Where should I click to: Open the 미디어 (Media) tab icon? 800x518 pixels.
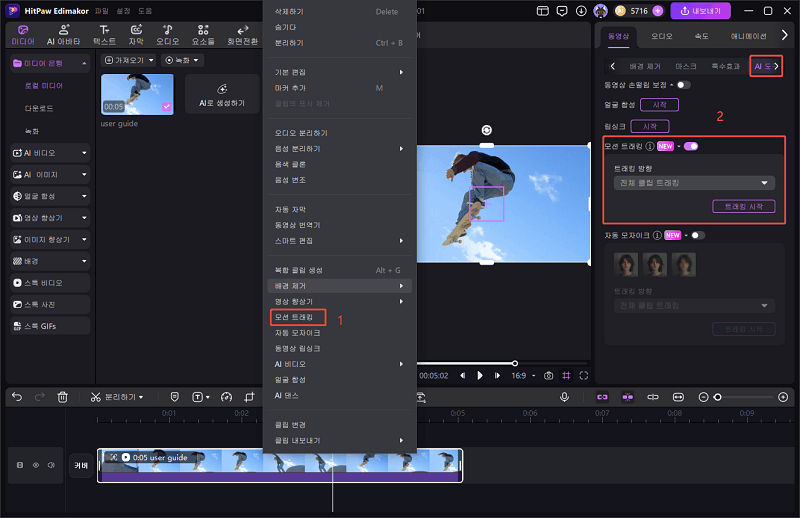pos(23,30)
